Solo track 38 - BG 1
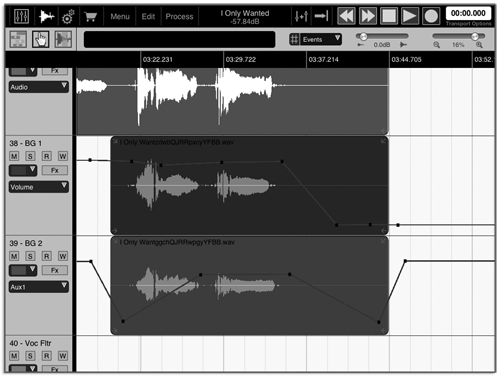The image size is (500, 377). pyautogui.click(x=30, y=156)
